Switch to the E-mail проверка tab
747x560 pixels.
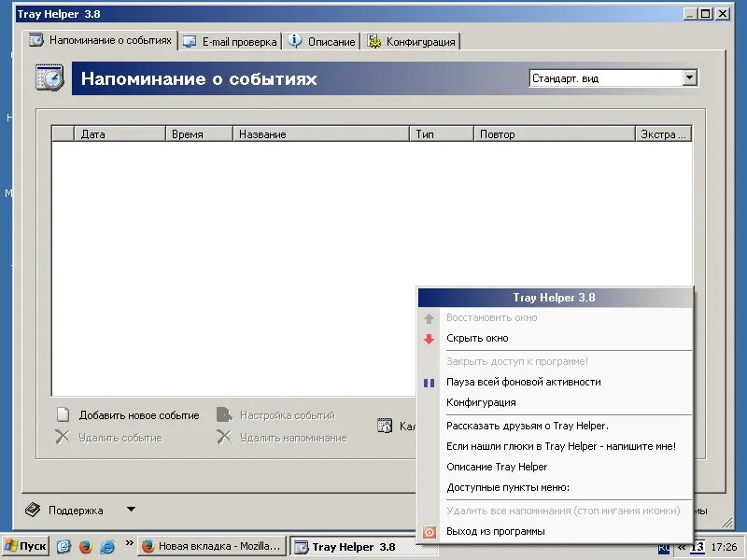(x=230, y=42)
